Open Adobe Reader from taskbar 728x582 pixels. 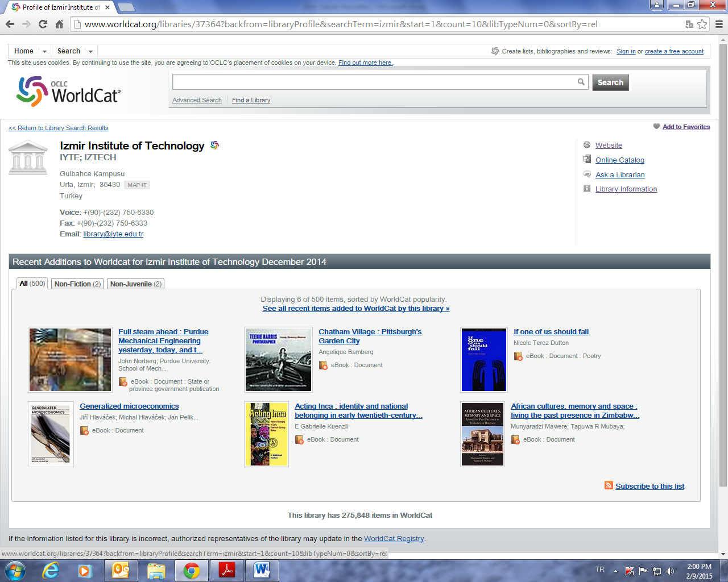[x=227, y=570]
